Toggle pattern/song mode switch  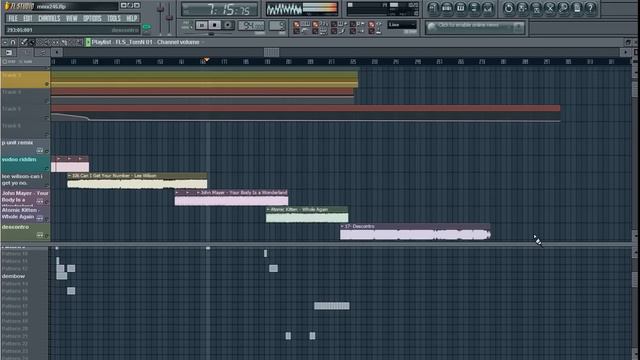tap(186, 25)
